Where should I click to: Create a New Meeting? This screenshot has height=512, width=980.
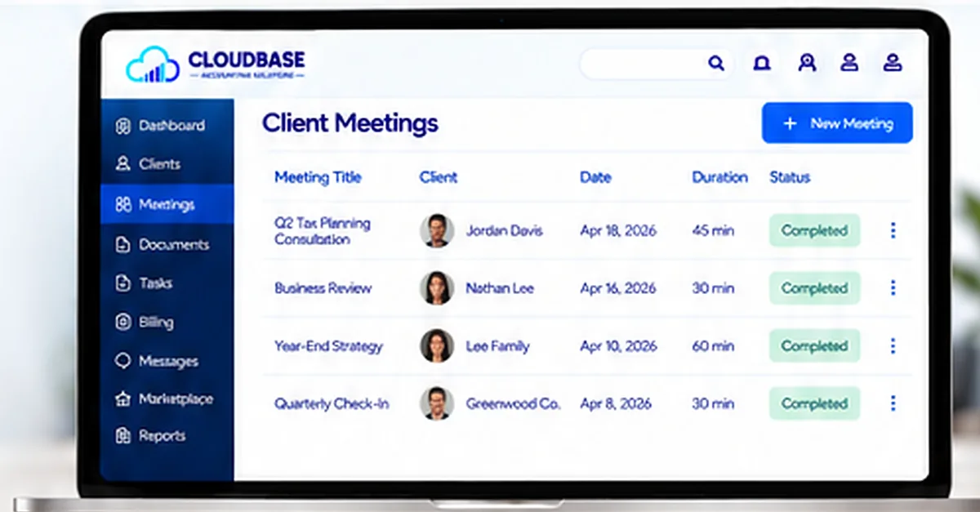837,123
